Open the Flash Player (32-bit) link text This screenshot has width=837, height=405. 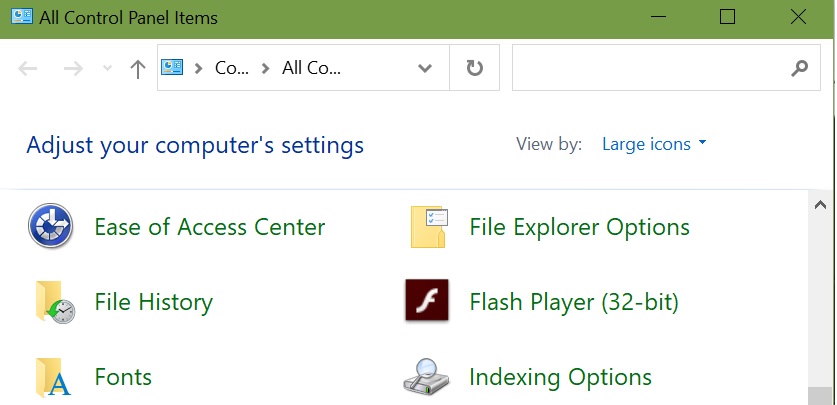click(x=574, y=302)
